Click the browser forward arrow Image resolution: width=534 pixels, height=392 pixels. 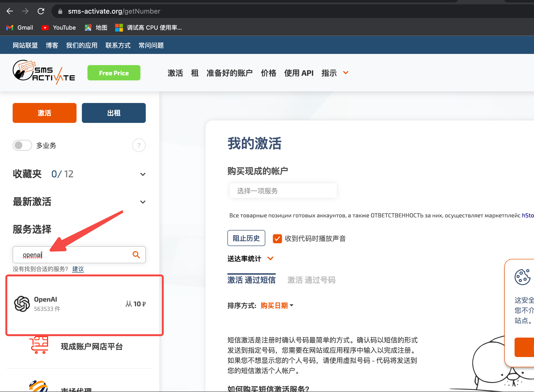click(25, 11)
